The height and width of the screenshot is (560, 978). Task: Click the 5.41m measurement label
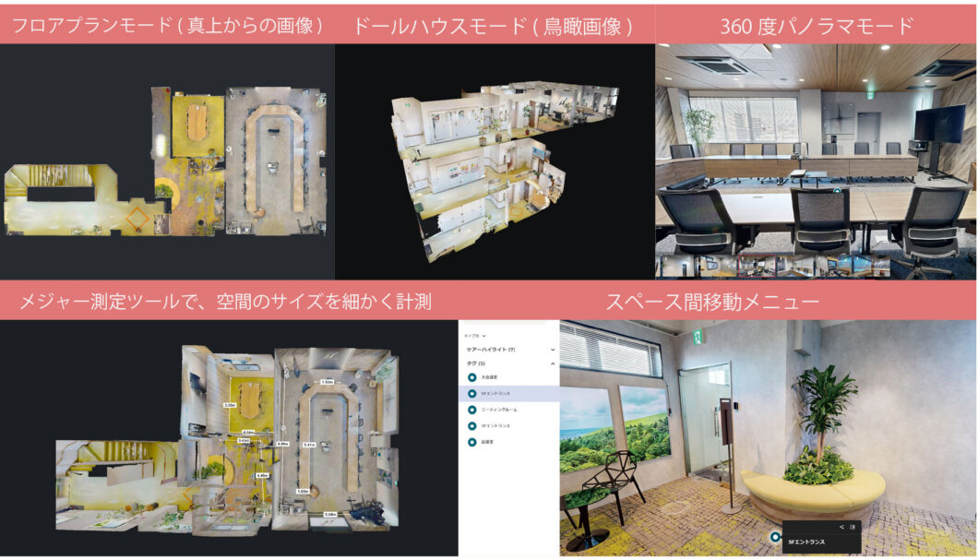[x=309, y=445]
